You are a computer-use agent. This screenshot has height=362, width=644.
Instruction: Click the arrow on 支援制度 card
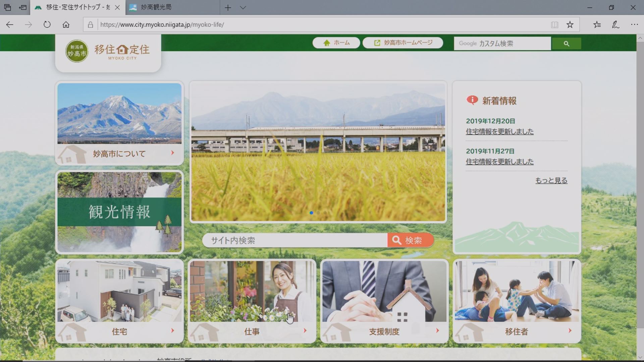click(437, 331)
